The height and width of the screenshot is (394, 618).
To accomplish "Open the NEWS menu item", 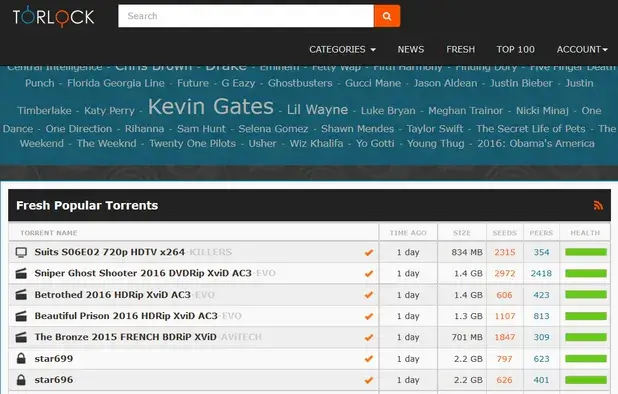I will pyautogui.click(x=411, y=50).
